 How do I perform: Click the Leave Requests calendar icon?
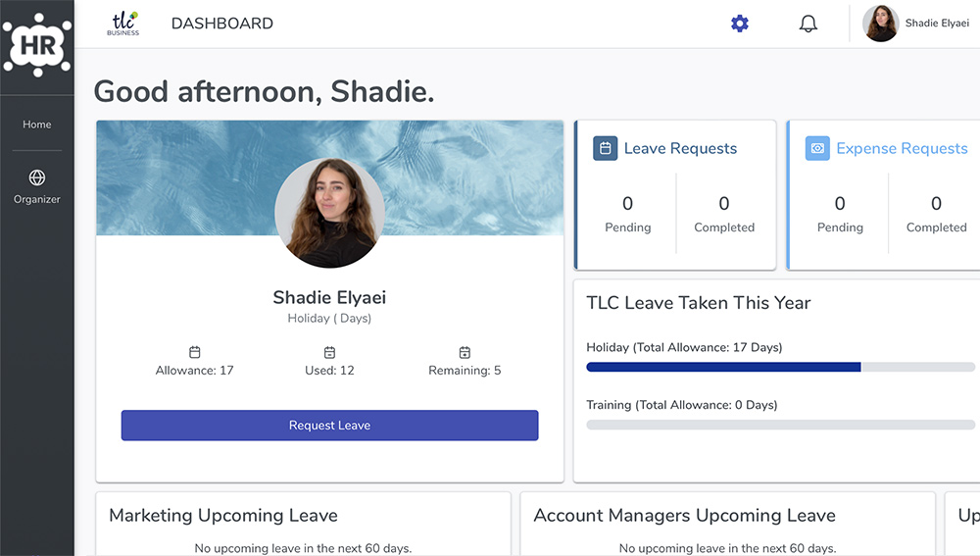coord(605,148)
